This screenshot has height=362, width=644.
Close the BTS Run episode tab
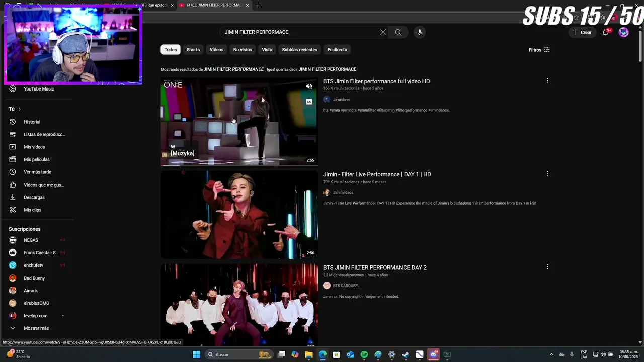click(172, 5)
